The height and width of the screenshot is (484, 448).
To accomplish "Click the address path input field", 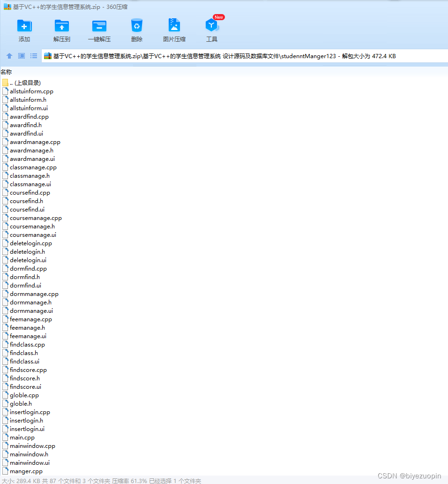I will click(245, 56).
